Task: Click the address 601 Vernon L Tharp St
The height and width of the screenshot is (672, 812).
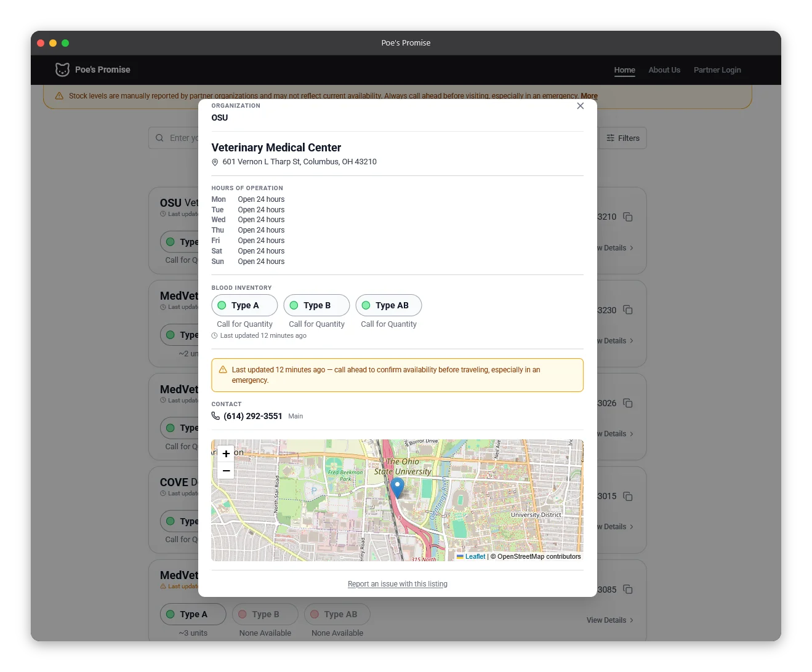Action: (300, 162)
